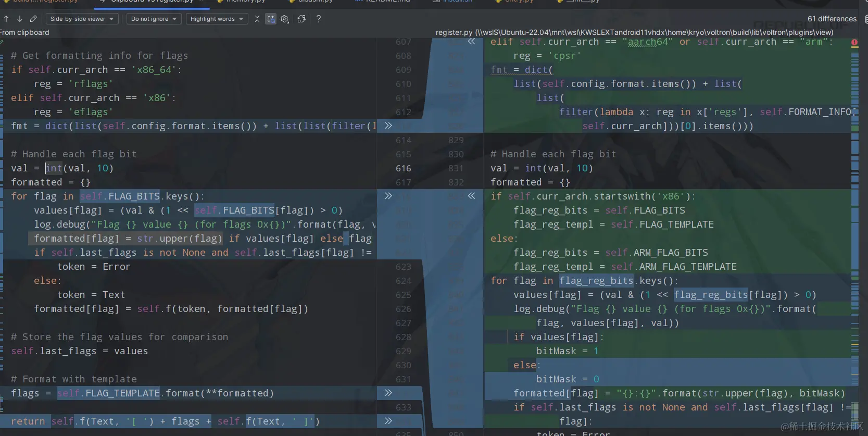Apply 'if self.curr_arch.startswith' change to left
Image resolution: width=868 pixels, height=436 pixels.
[471, 196]
